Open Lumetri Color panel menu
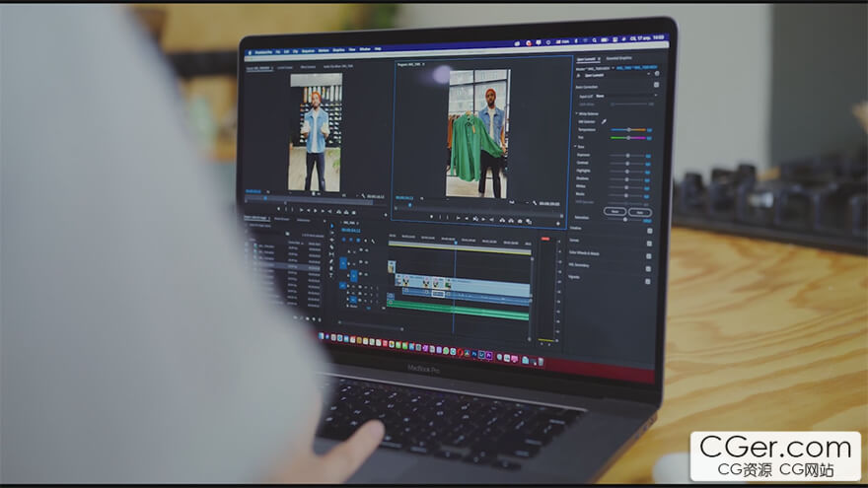Image resolution: width=868 pixels, height=488 pixels. pos(599,58)
